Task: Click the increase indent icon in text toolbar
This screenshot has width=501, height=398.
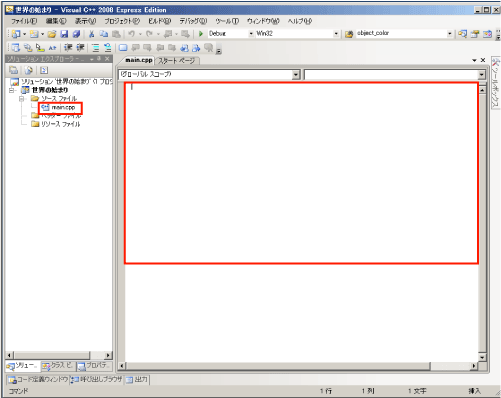Action: coord(80,48)
